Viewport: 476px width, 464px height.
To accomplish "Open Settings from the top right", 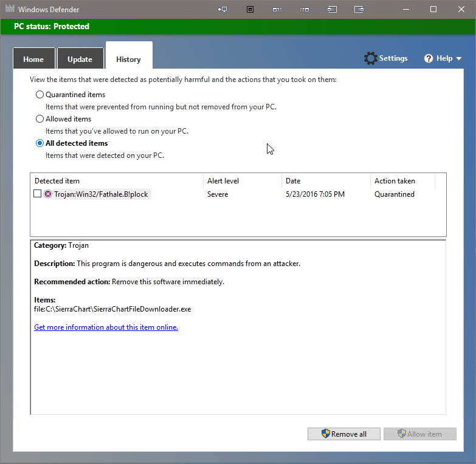I will pos(386,58).
